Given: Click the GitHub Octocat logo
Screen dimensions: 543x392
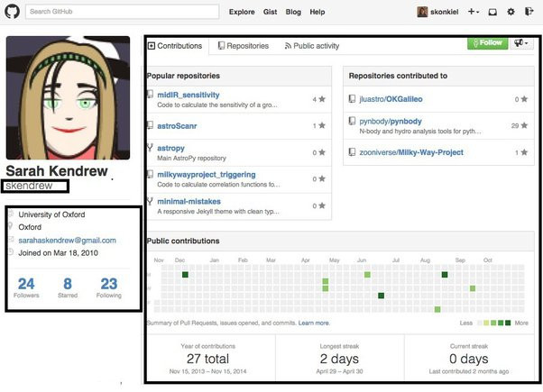Looking at the screenshot, I should tap(13, 12).
